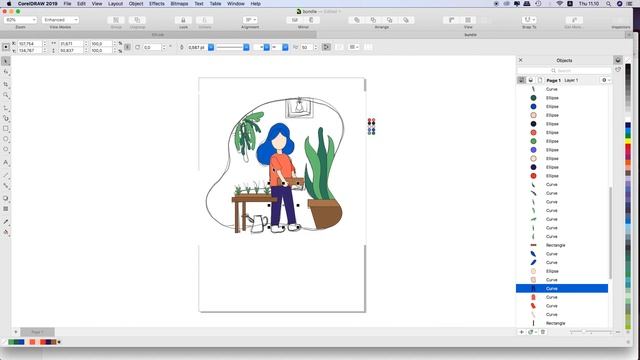The image size is (640, 360).
Task: Toggle the page view button beside Page 1
Action: (540, 80)
